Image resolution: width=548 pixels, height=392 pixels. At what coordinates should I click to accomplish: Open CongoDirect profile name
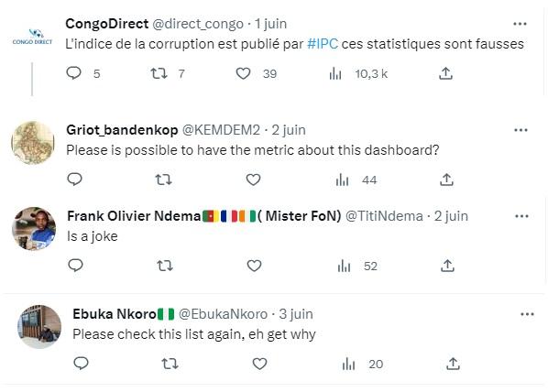tap(107, 24)
